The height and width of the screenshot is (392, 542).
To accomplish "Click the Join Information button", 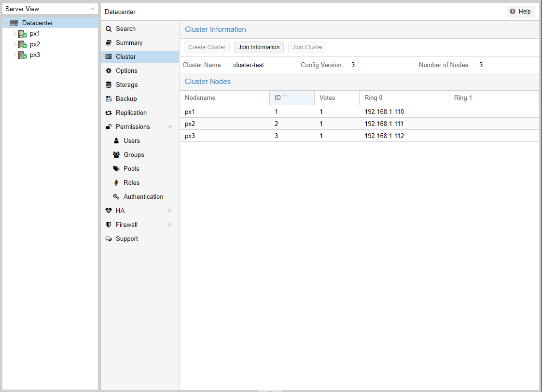I will click(x=259, y=47).
